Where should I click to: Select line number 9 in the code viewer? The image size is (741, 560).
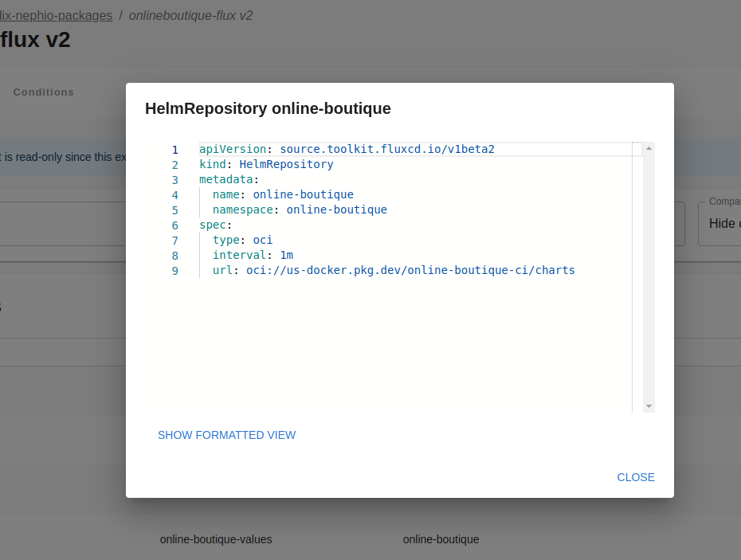coord(174,270)
